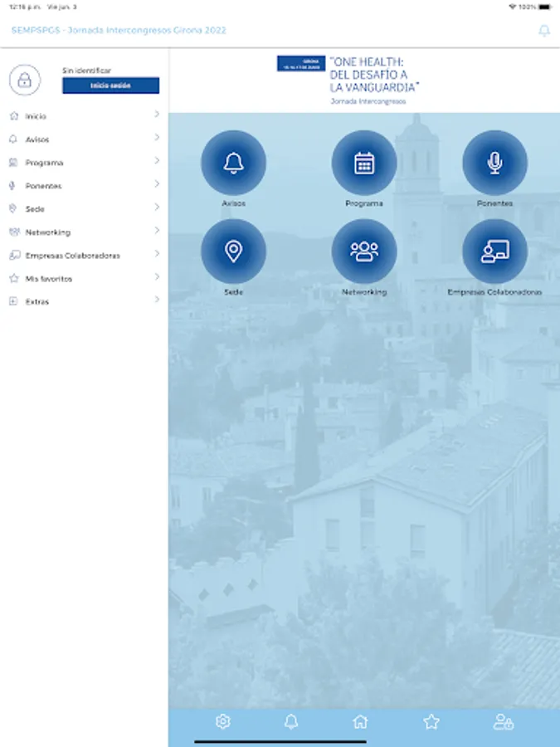Image resolution: width=560 pixels, height=747 pixels.
Task: Select Ponentes in the side menu
Action: (85, 186)
